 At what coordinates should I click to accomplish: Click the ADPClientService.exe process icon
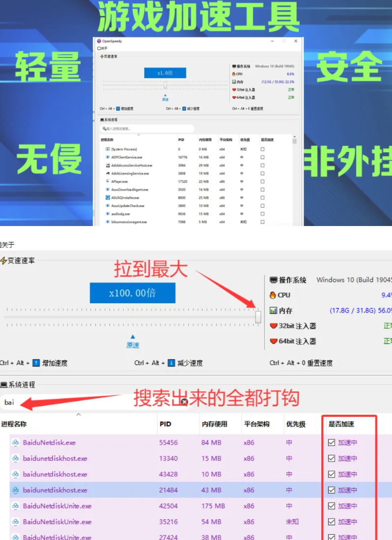click(x=108, y=157)
